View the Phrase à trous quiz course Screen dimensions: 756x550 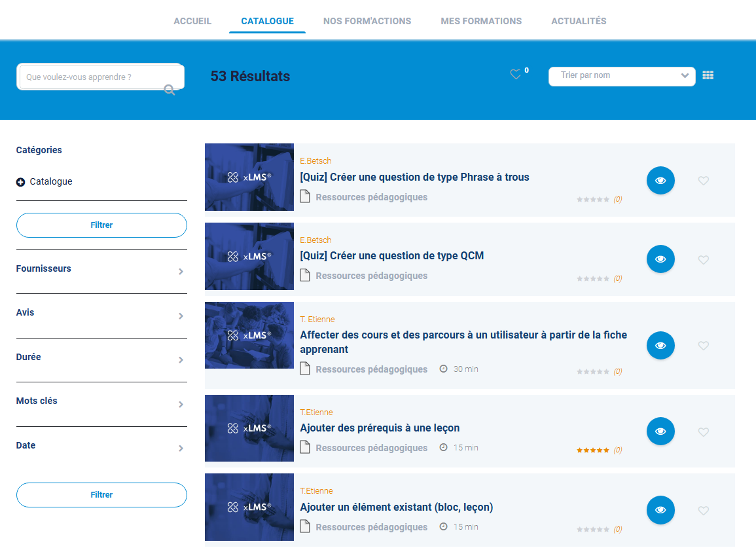660,181
